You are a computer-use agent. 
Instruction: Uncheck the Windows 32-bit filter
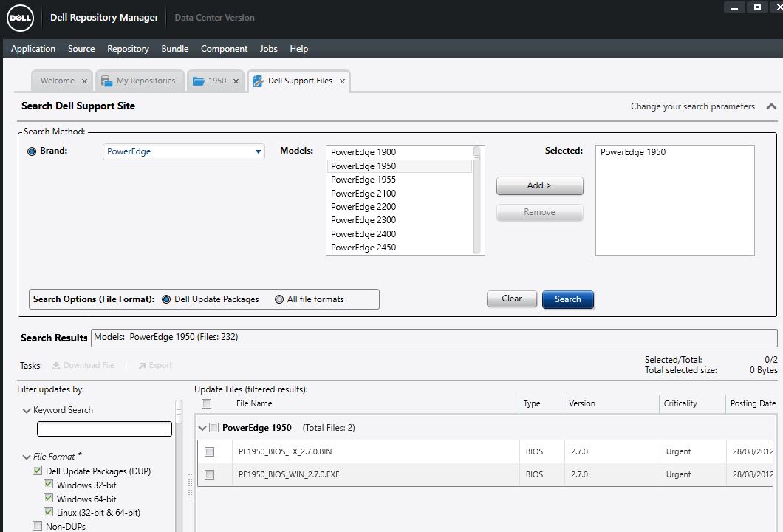pyautogui.click(x=49, y=484)
